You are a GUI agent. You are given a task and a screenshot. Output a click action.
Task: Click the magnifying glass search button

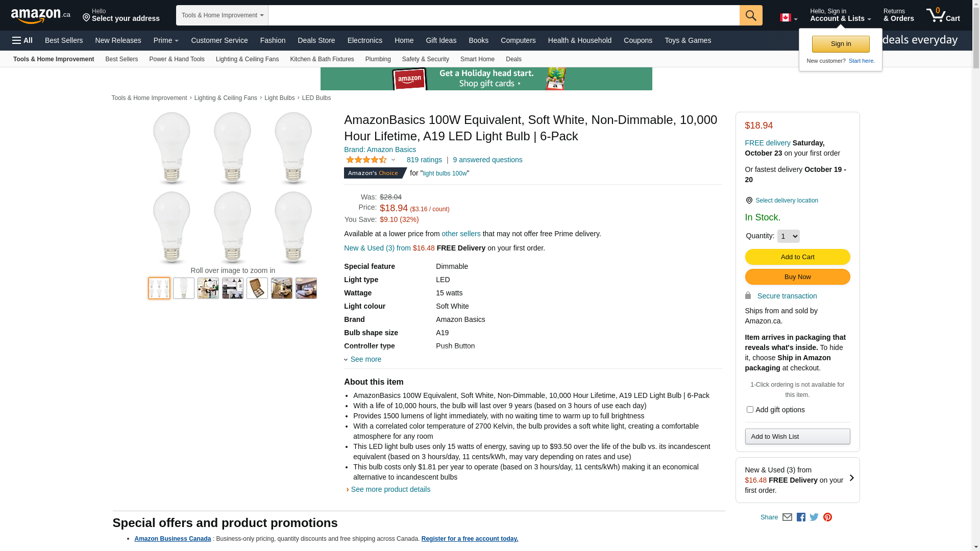pyautogui.click(x=750, y=15)
